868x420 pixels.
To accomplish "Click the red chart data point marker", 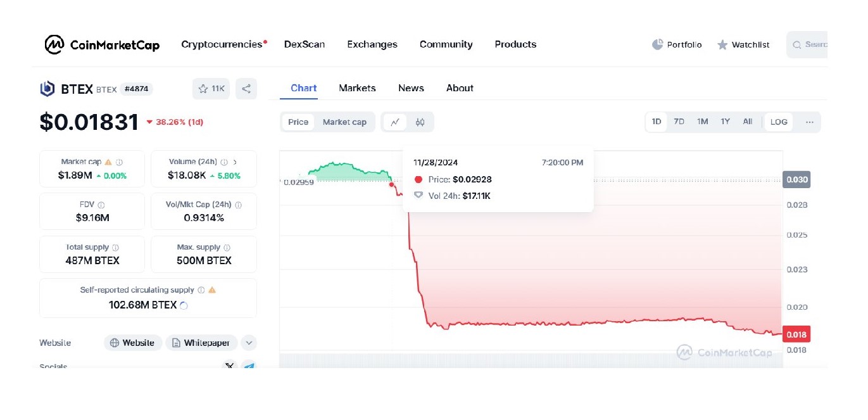I will [x=392, y=184].
